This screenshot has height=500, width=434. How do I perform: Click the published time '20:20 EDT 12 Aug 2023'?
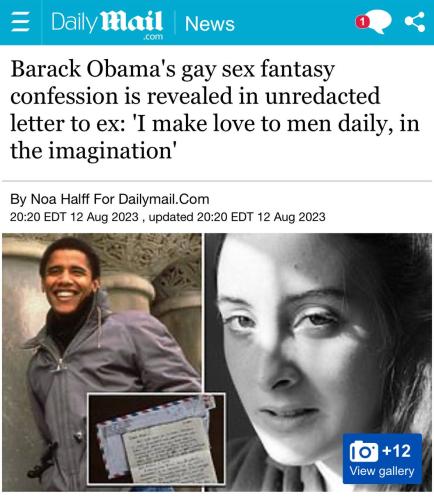pyautogui.click(x=74, y=217)
